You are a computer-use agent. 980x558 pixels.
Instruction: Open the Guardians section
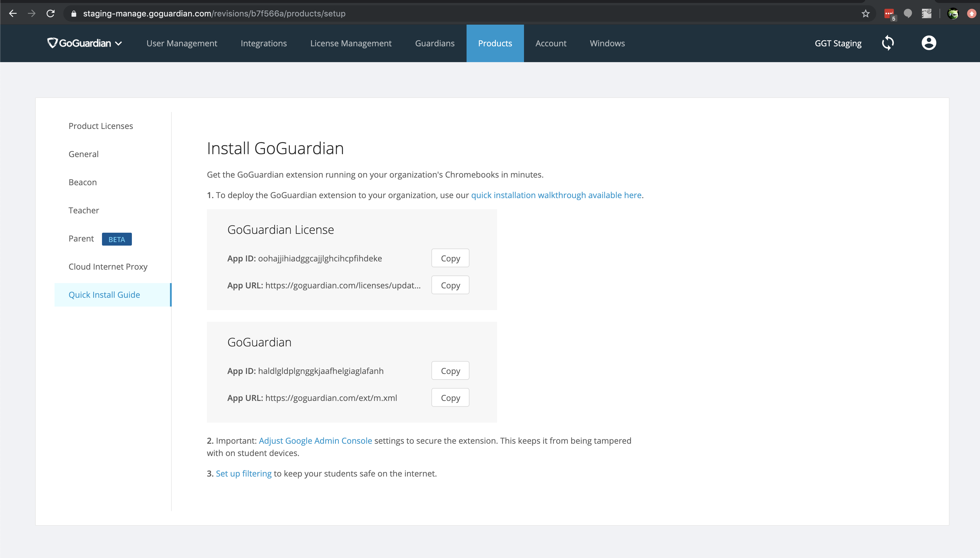434,43
